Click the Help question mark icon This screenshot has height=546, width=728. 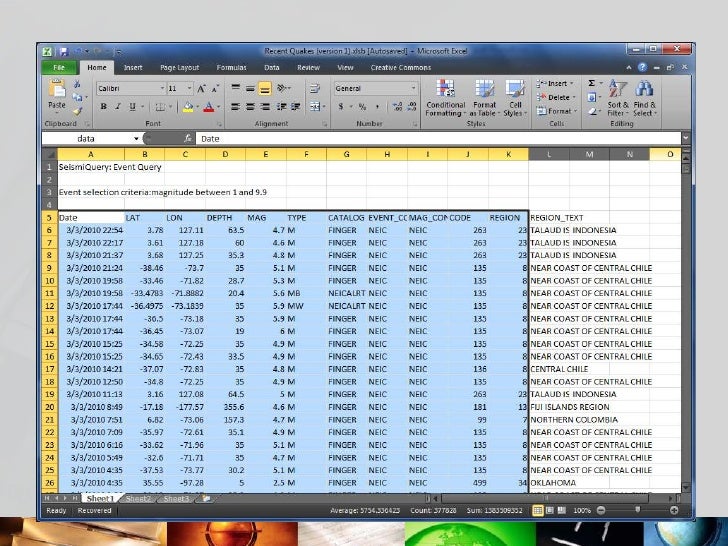point(642,68)
